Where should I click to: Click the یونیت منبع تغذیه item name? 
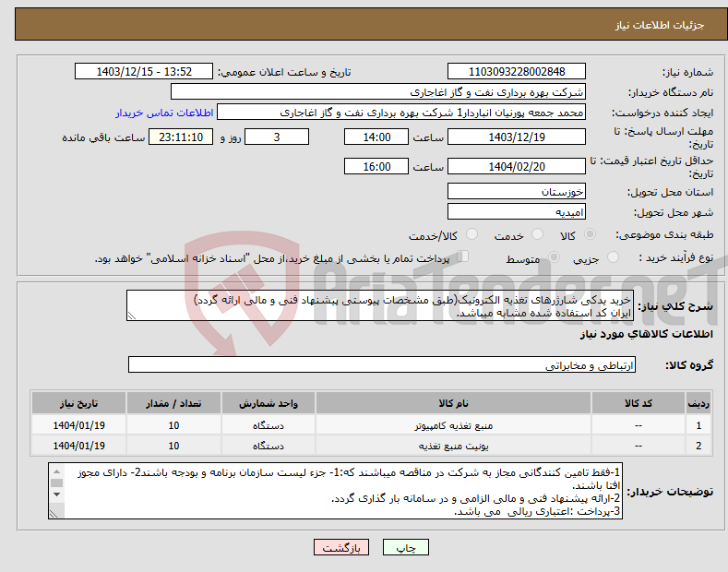[454, 446]
